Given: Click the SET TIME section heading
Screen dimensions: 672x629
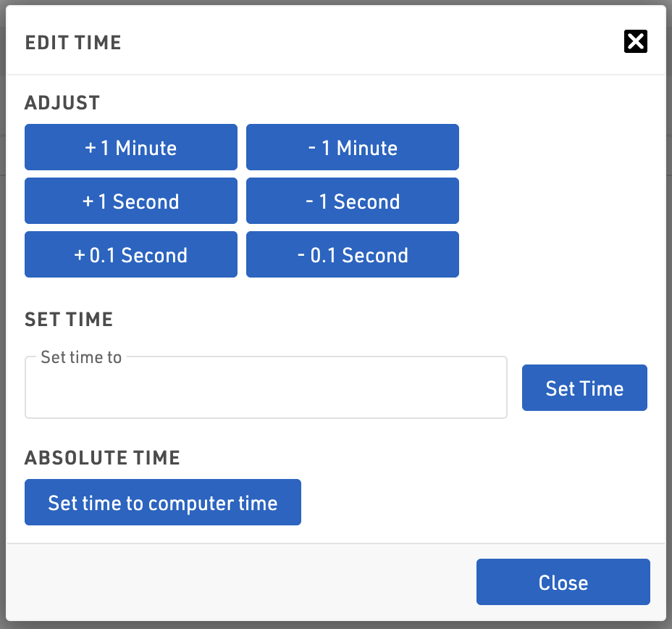Looking at the screenshot, I should coord(69,320).
